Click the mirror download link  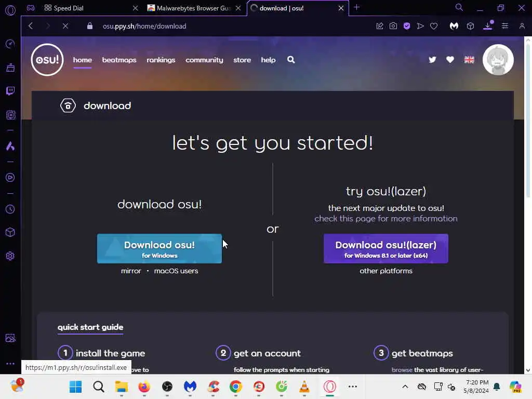tap(131, 271)
